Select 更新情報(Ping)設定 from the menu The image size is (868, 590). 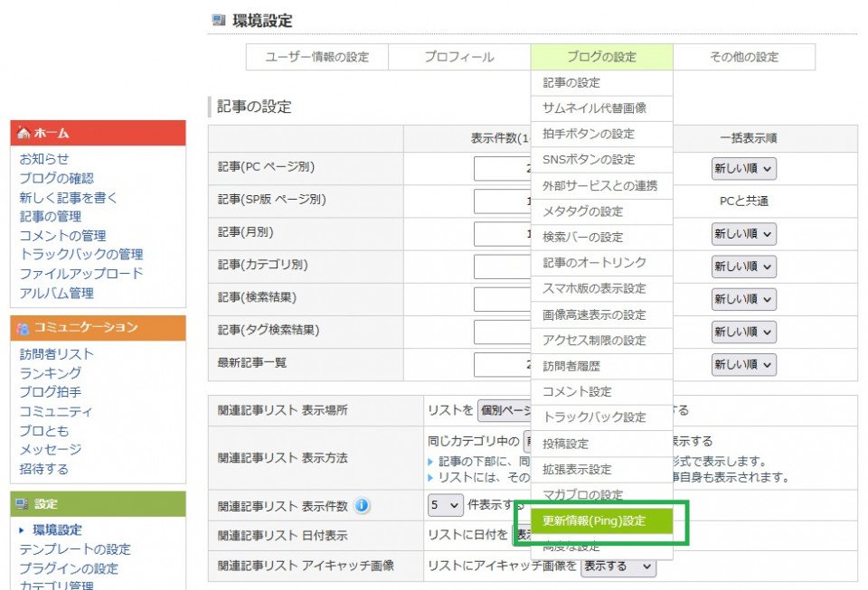click(594, 521)
